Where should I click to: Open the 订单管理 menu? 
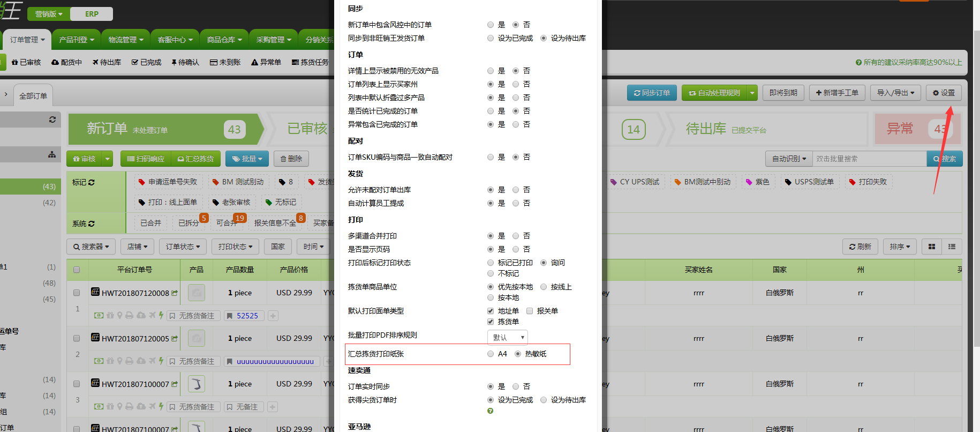27,40
